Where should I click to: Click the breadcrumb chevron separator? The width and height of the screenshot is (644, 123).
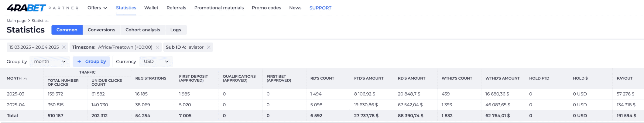click(x=29, y=21)
